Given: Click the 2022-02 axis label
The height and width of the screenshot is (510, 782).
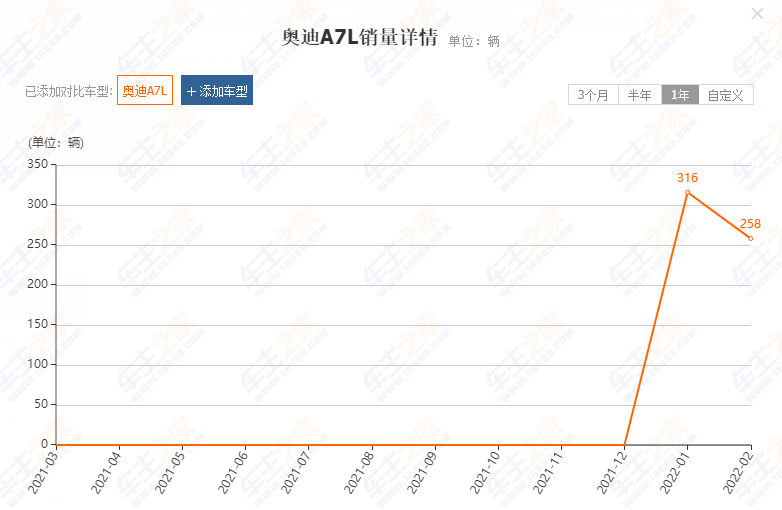Looking at the screenshot, I should (x=738, y=471).
